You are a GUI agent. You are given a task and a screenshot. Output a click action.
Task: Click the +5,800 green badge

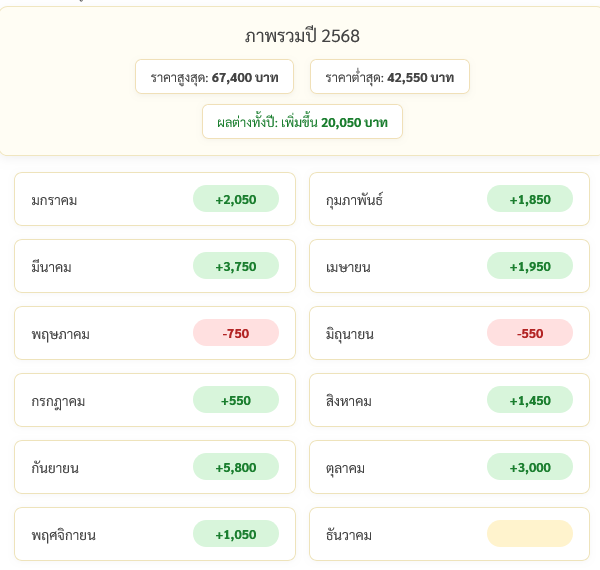(x=235, y=467)
